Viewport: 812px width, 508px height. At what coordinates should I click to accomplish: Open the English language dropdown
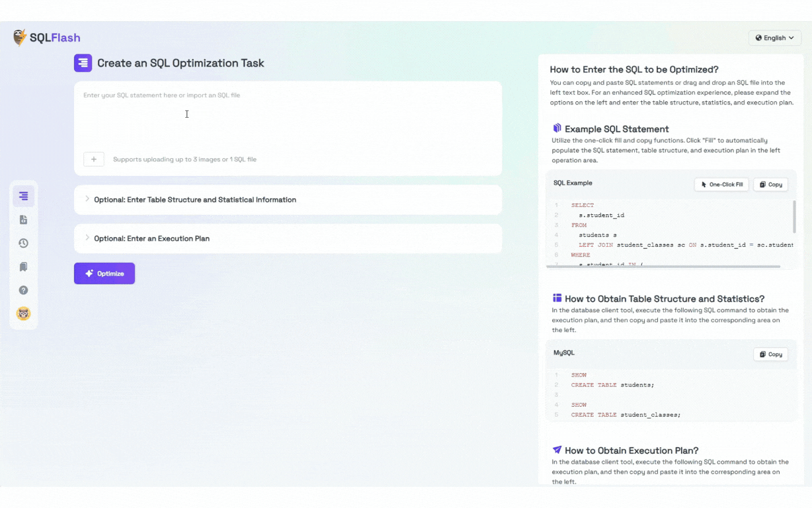775,38
